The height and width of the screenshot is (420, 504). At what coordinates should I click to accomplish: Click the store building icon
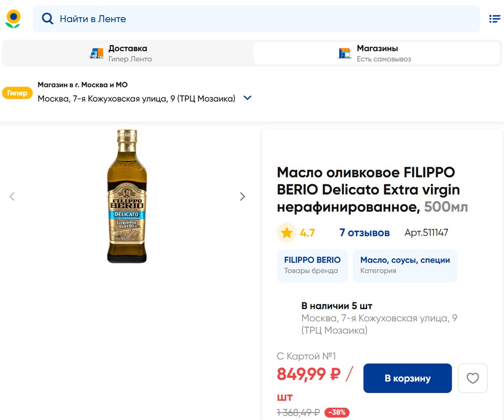click(345, 53)
